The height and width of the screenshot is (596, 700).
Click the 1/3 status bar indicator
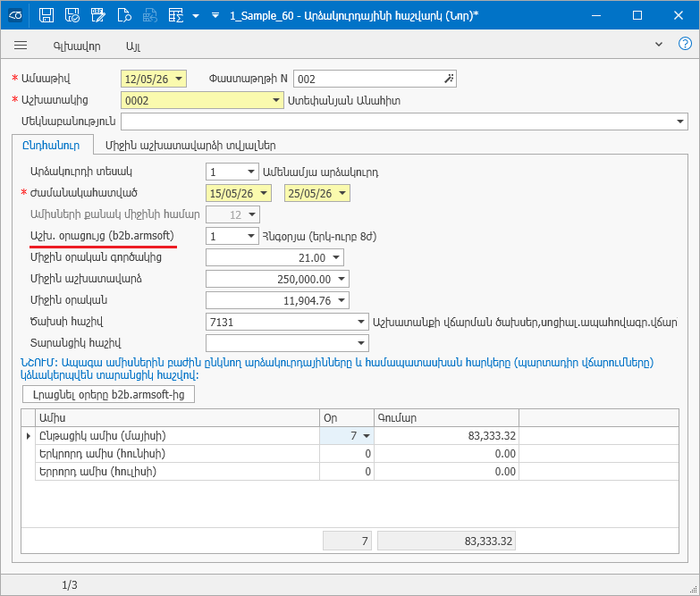pyautogui.click(x=70, y=585)
